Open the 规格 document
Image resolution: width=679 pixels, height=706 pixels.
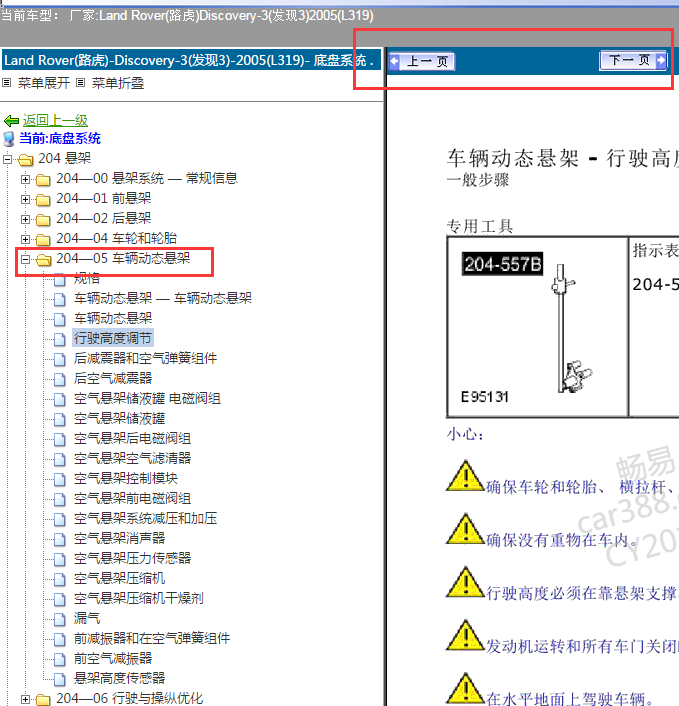(x=87, y=278)
